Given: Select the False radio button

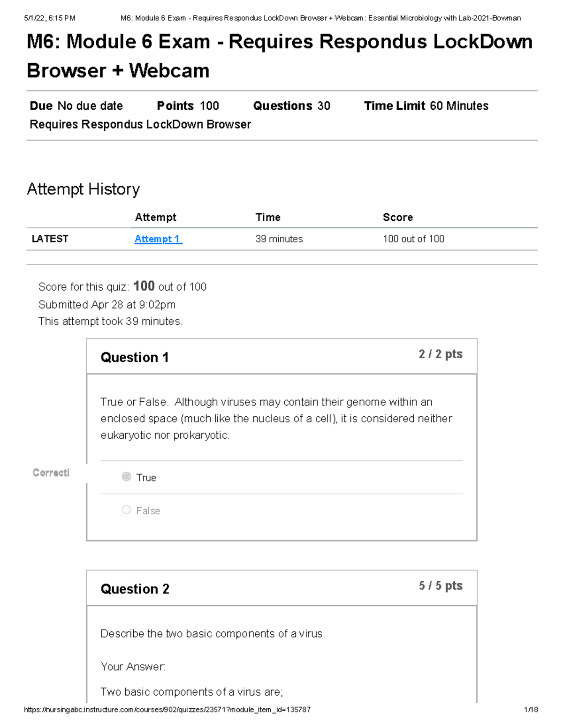Looking at the screenshot, I should (x=126, y=510).
